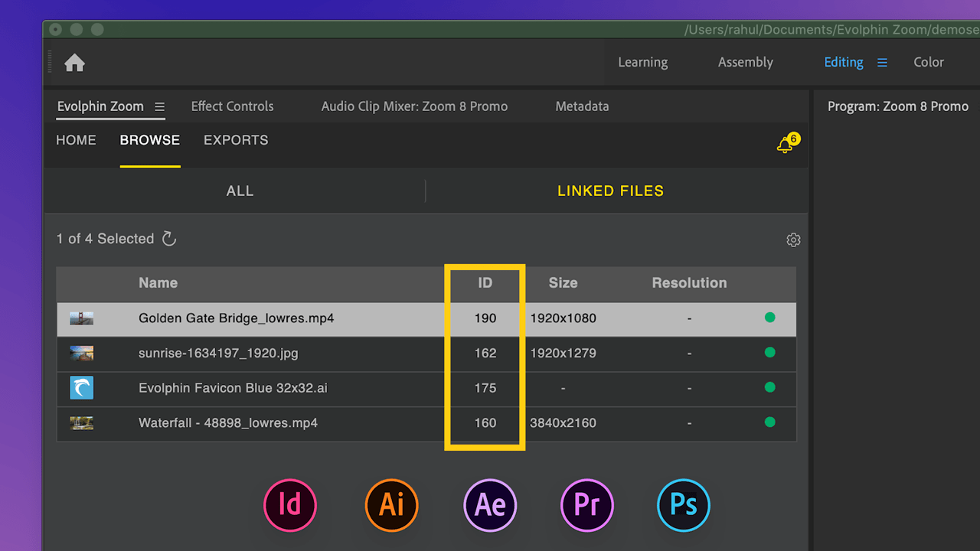Click the project file path in title bar

832,30
